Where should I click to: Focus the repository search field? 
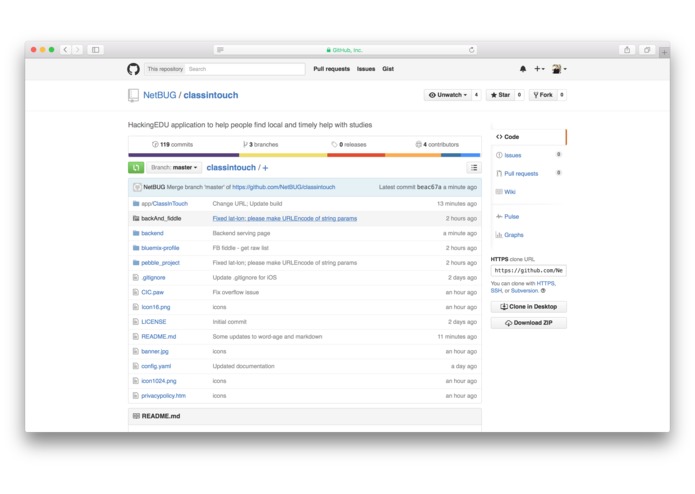click(x=245, y=69)
